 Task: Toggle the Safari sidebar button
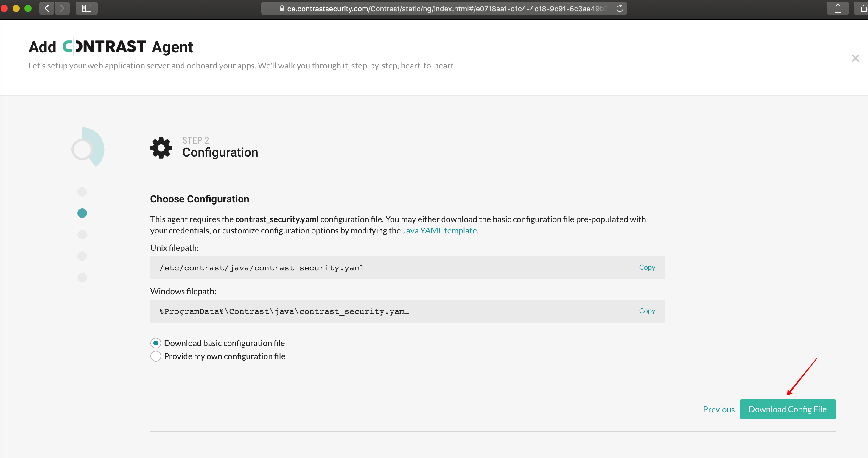87,8
